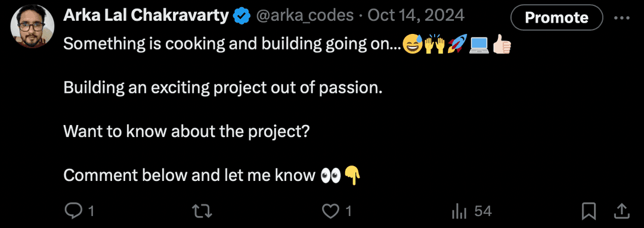Open view analytics bar chart icon

coord(459,211)
